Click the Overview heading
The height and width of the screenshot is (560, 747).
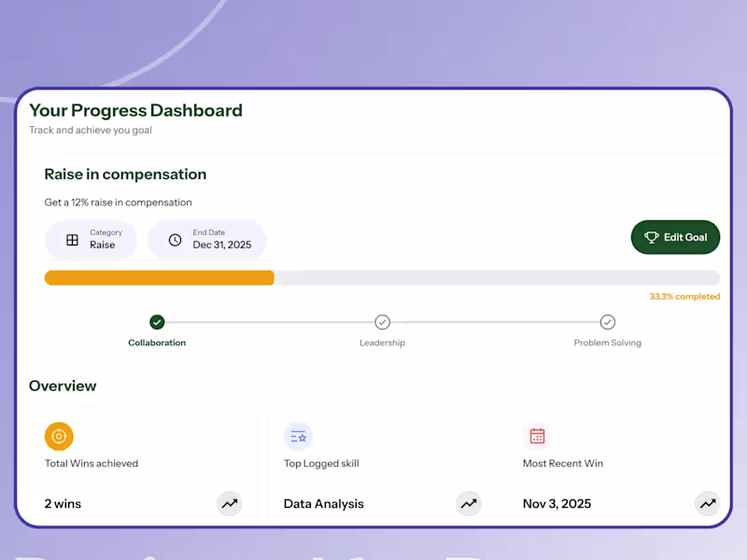[63, 385]
